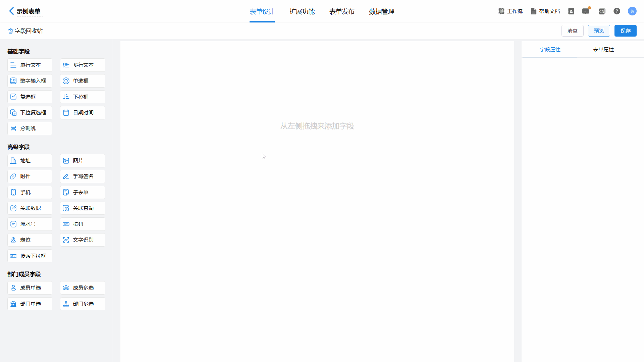
Task: Switch to the 扩展功能 tab
Action: click(302, 12)
